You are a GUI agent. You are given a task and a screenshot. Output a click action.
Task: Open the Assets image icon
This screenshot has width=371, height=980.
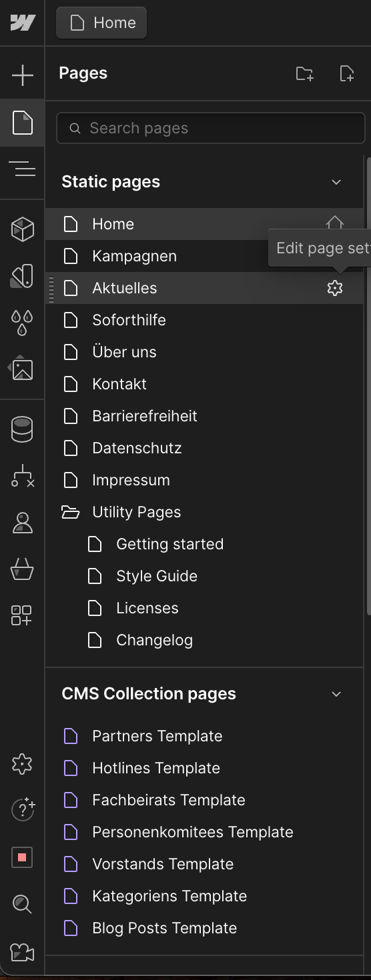tap(22, 369)
